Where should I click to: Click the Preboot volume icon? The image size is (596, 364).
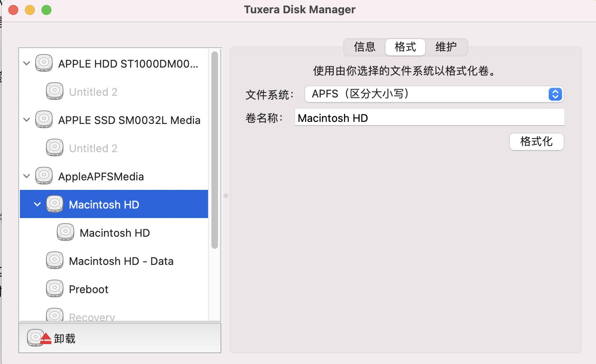point(54,289)
